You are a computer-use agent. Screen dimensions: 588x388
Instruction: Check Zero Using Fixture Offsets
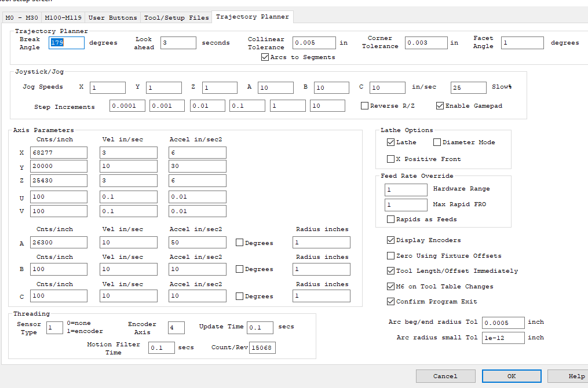point(390,256)
